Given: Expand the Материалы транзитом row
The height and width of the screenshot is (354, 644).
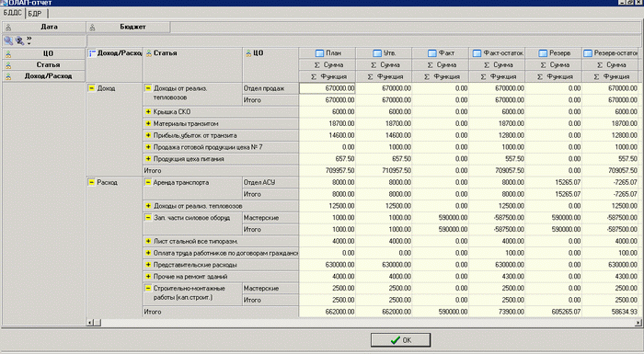Looking at the screenshot, I should click(148, 123).
